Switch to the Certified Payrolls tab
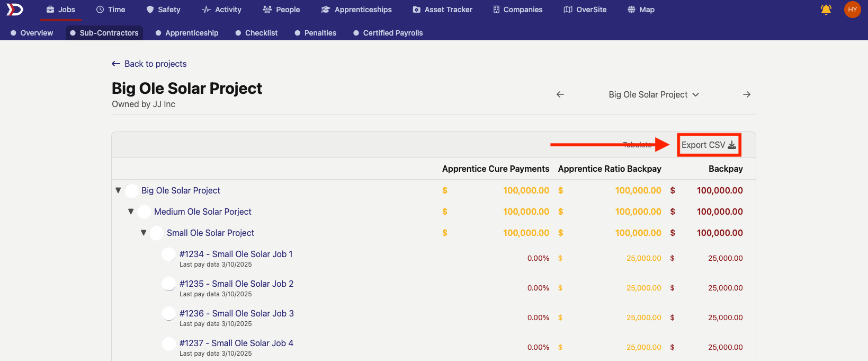The image size is (868, 361). tap(388, 33)
